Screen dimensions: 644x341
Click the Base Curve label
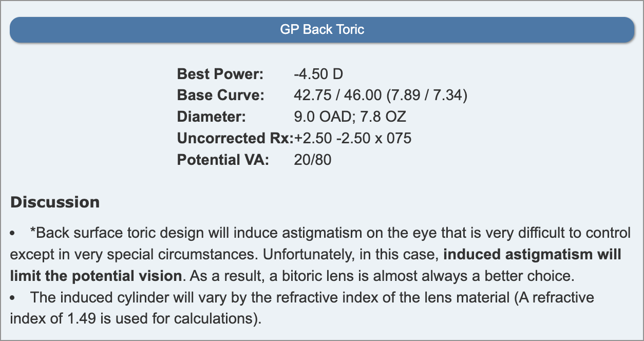(220, 96)
